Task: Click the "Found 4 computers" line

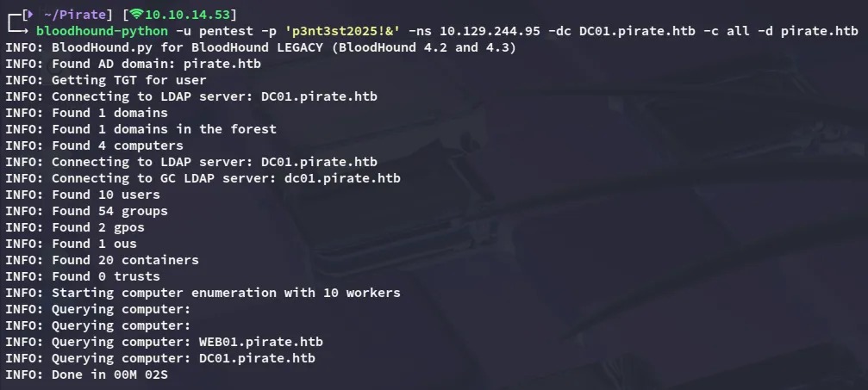Action: pos(94,145)
